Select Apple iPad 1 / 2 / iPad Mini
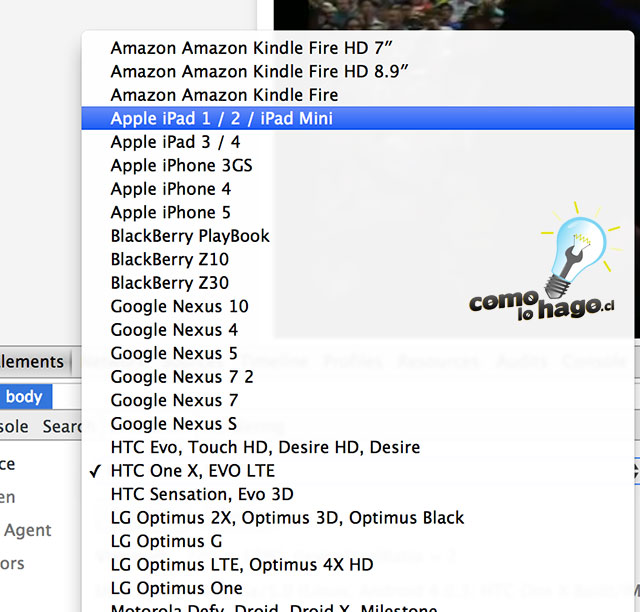Image resolution: width=640 pixels, height=612 pixels. (x=222, y=118)
